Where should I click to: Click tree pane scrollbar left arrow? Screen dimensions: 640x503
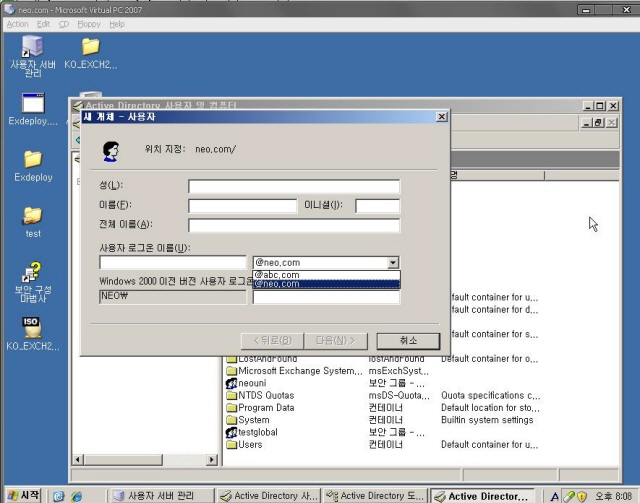(78, 460)
